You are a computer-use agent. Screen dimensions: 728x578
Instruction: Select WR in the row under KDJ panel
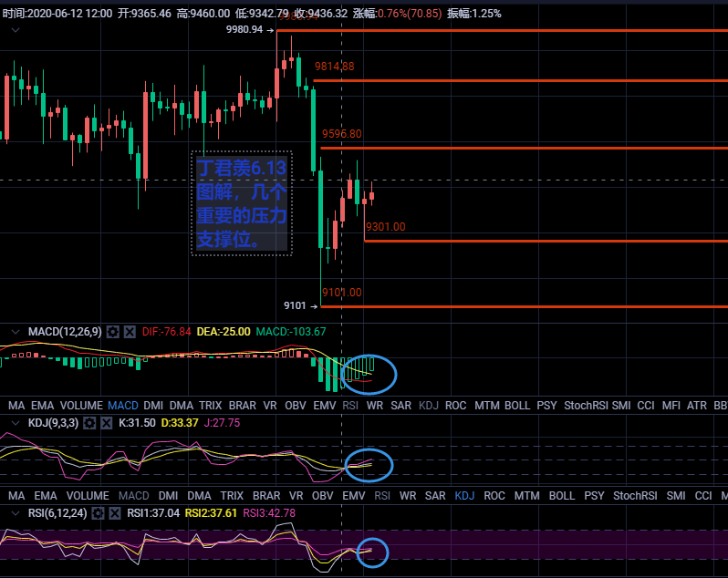click(x=408, y=496)
